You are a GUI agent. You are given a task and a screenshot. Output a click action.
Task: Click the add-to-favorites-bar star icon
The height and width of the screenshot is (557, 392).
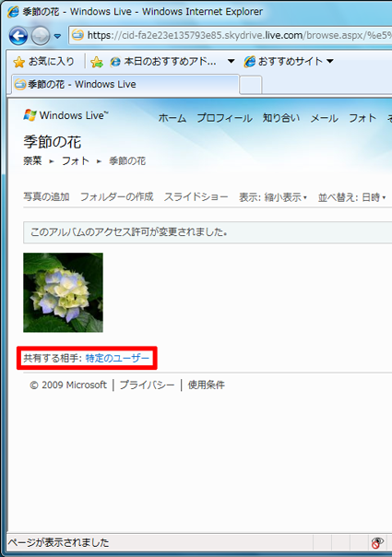coord(96,62)
